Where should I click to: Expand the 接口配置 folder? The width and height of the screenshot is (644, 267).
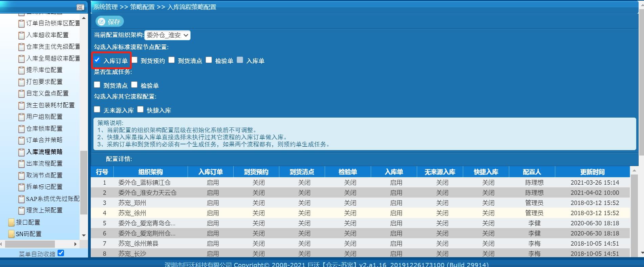pyautogui.click(x=28, y=222)
